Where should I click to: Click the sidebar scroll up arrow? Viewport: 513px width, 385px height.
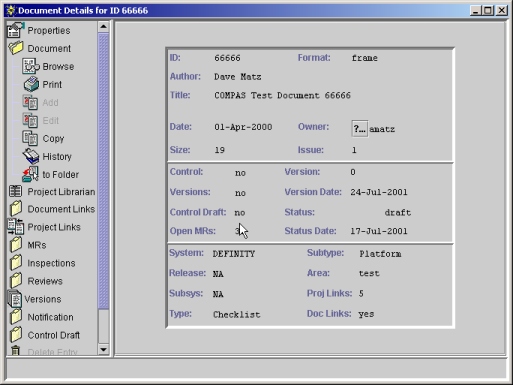[x=103, y=27]
